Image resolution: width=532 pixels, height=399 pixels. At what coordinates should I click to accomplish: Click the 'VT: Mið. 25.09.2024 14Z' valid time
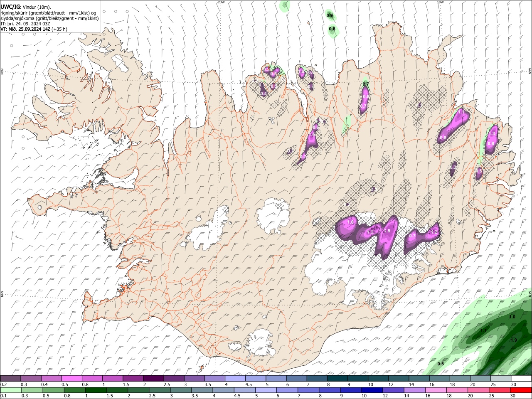click(x=26, y=29)
